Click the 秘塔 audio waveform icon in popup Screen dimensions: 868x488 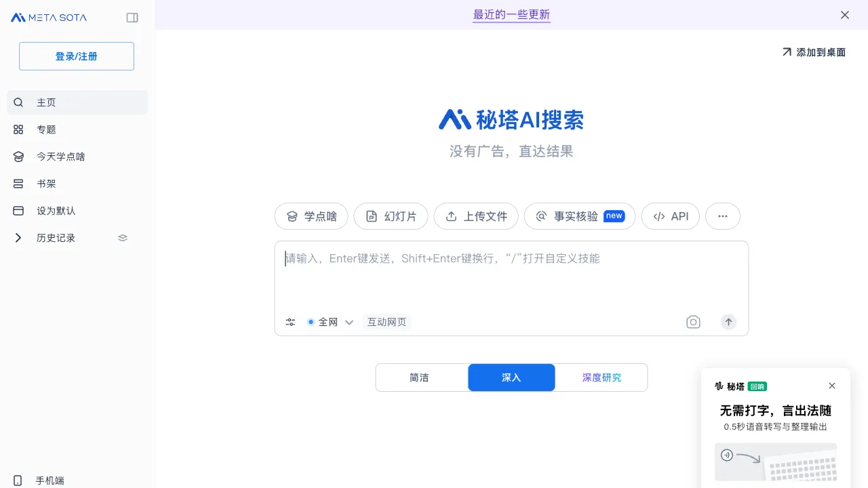pos(719,386)
